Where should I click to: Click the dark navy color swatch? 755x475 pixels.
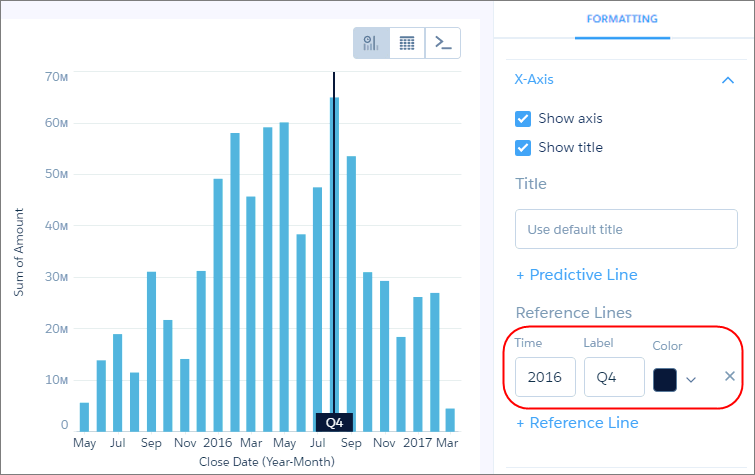pos(664,379)
